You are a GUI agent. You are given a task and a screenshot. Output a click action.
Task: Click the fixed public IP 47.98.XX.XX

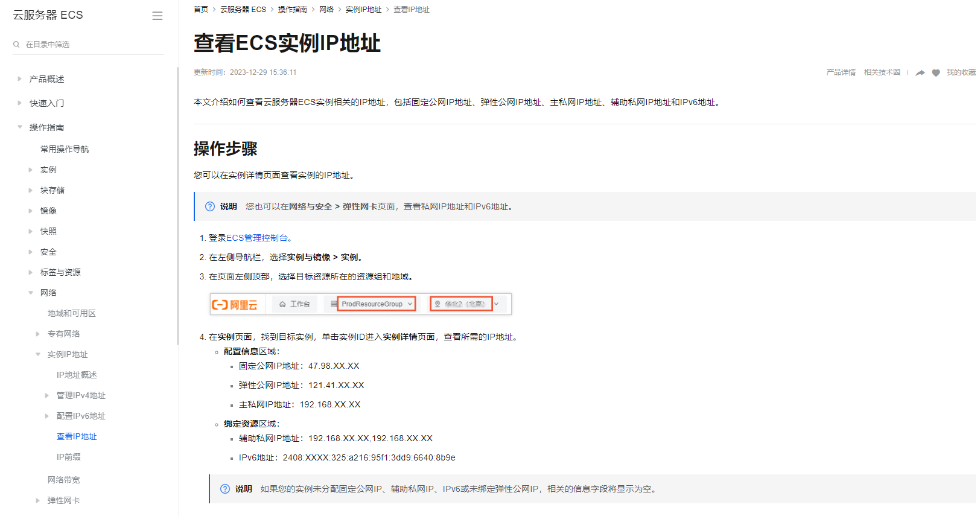coord(334,366)
